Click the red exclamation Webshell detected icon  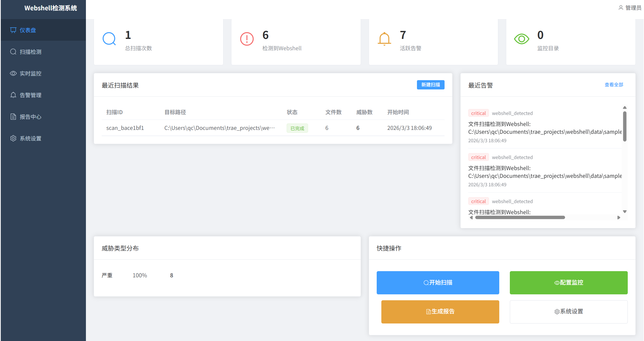247,39
